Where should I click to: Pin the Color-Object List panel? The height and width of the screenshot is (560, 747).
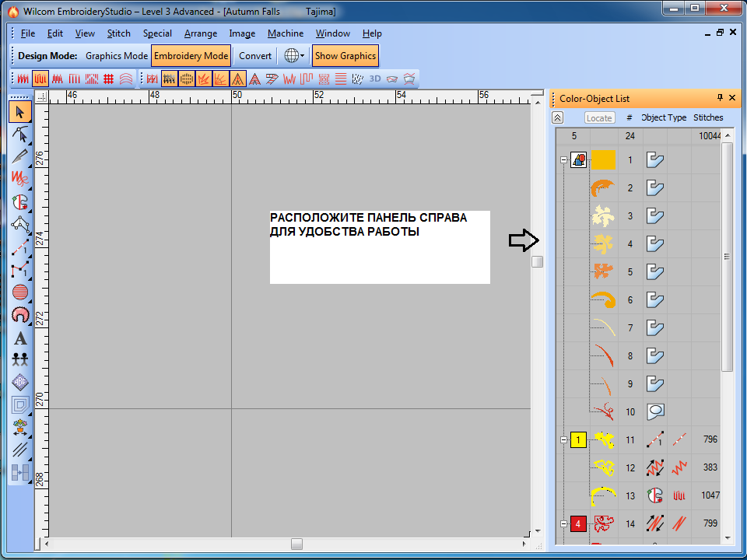[x=720, y=98]
